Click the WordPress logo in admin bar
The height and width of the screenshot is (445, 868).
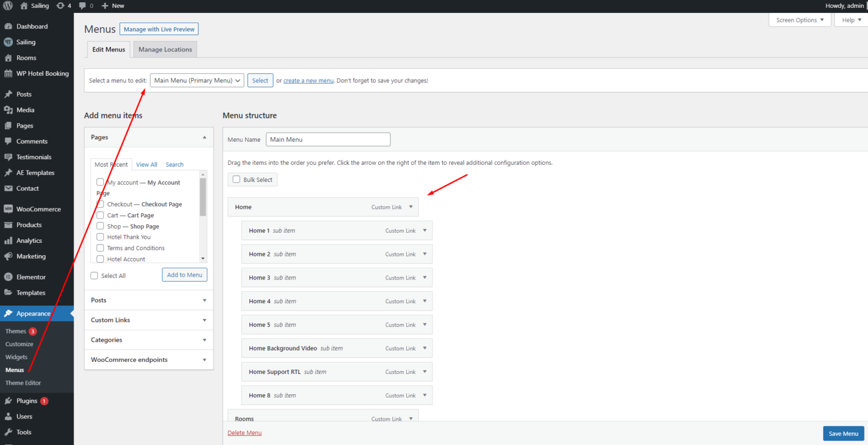point(7,6)
